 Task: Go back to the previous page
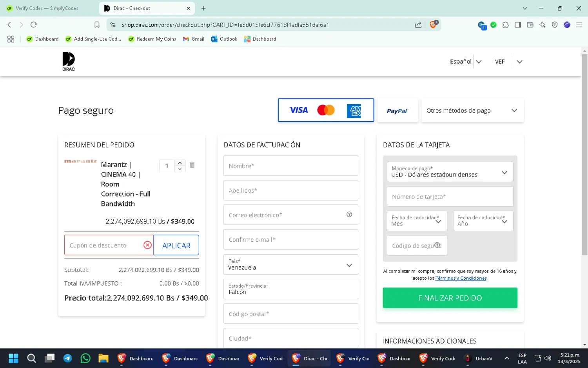point(9,25)
